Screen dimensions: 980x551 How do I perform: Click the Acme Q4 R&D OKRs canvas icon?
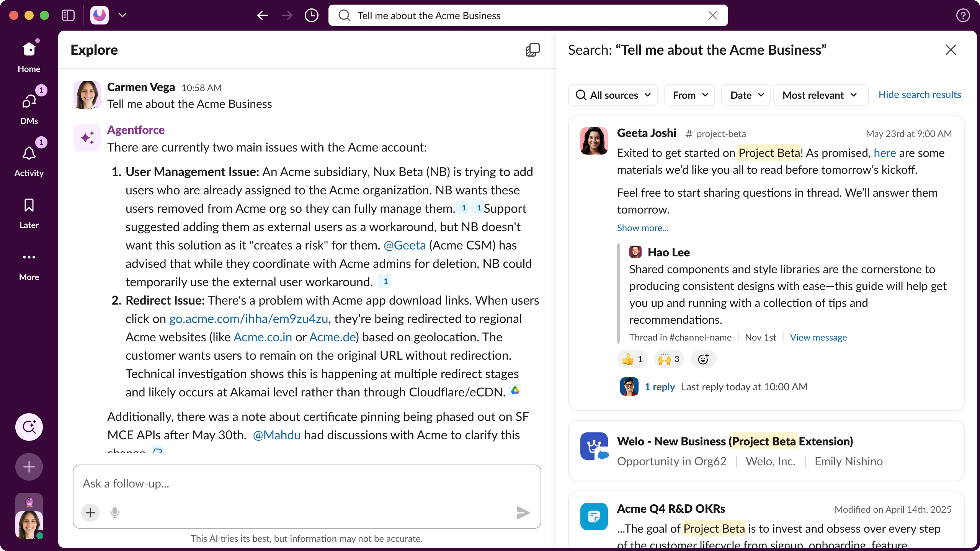pos(594,517)
